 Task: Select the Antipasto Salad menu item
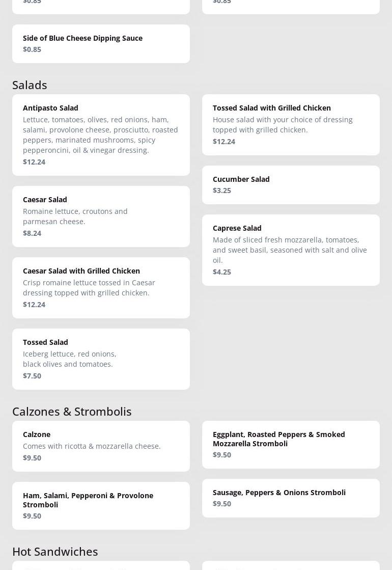50,108
